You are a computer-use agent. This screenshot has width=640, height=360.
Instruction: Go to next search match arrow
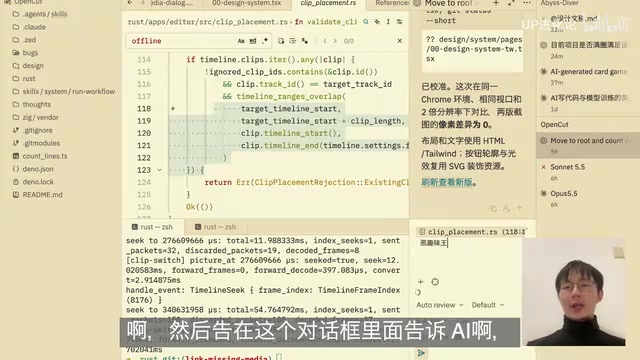pos(335,41)
